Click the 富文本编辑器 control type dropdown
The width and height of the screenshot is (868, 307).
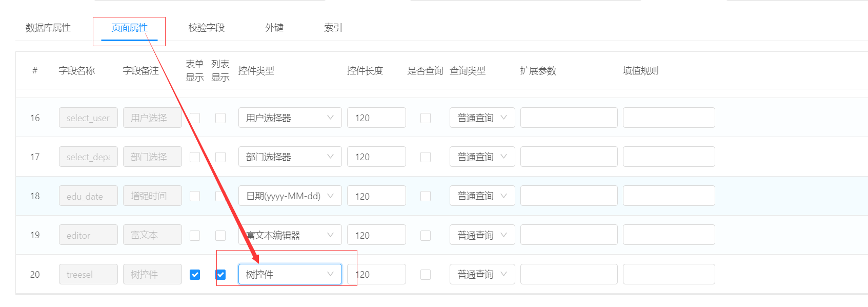click(x=290, y=235)
